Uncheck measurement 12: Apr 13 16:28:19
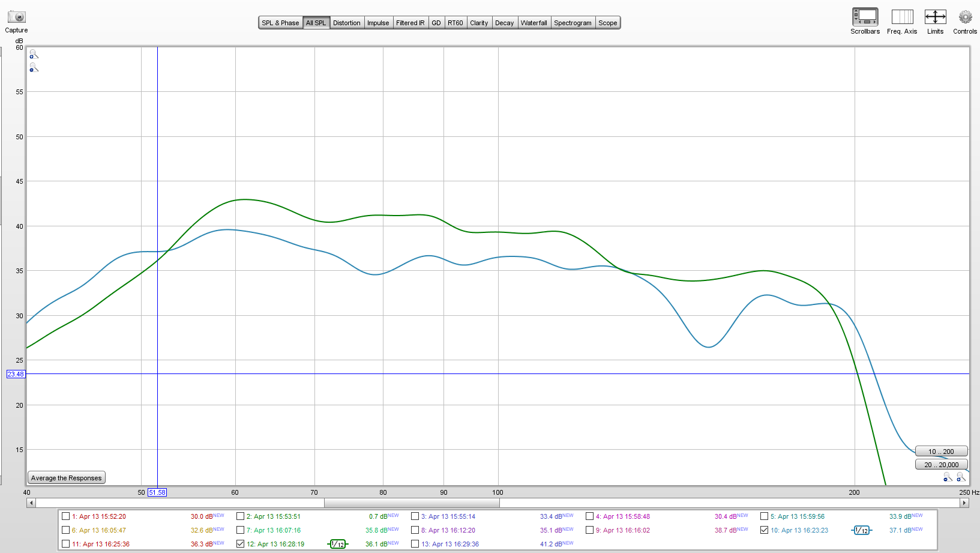Screen dimensions: 980x553 coord(240,544)
